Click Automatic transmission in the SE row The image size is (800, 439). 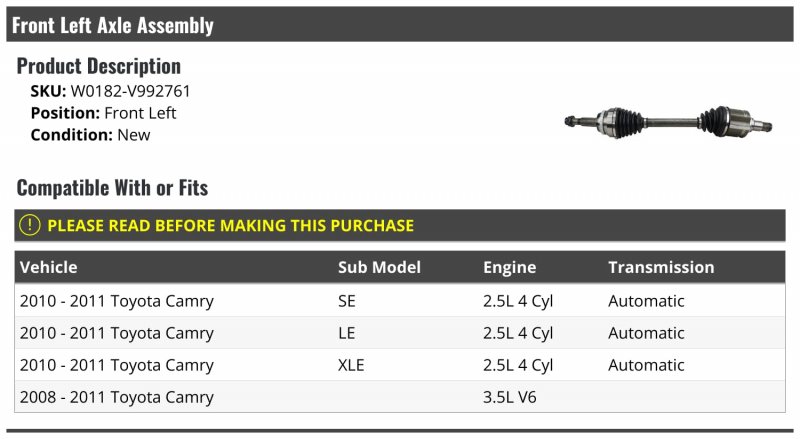(646, 301)
